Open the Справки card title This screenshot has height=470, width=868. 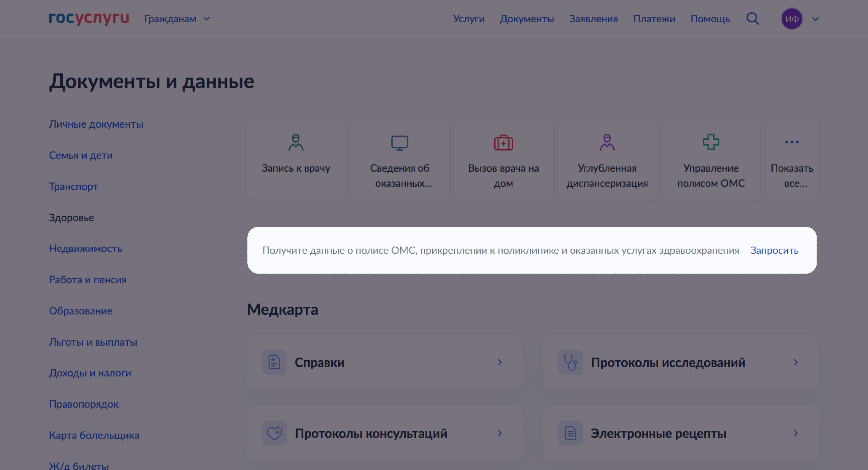(320, 363)
